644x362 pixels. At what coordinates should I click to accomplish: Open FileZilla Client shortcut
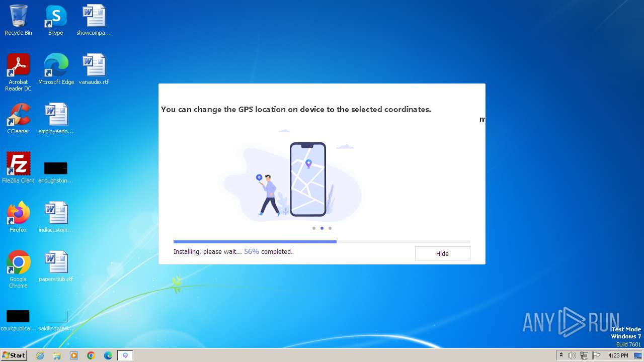pyautogui.click(x=18, y=168)
